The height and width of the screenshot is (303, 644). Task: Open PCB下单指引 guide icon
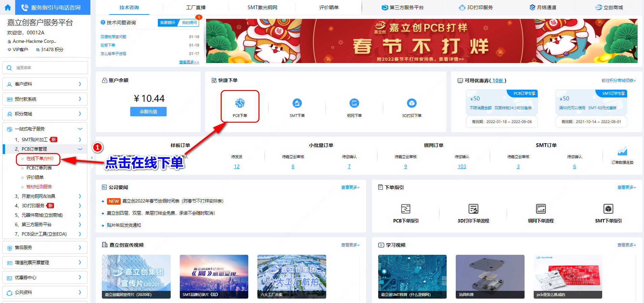tap(406, 209)
